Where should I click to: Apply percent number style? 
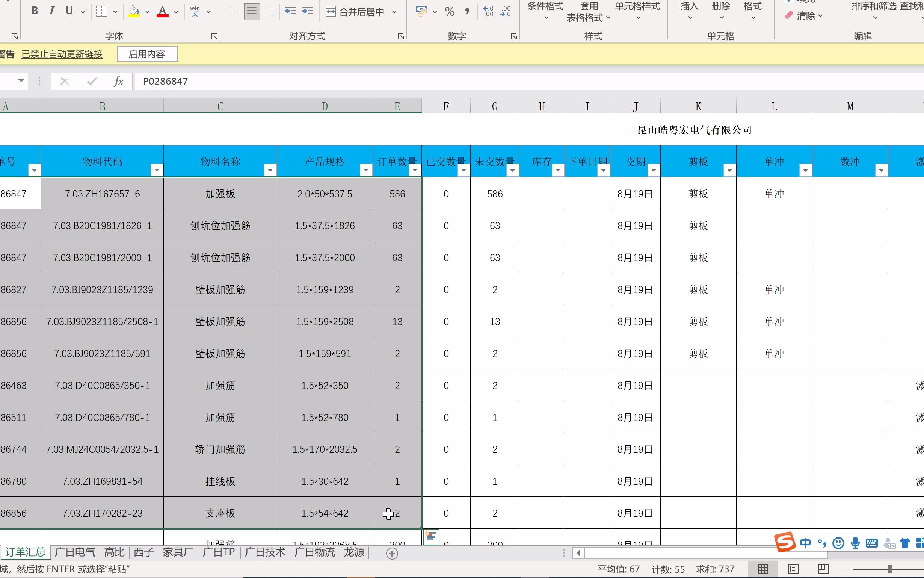coord(450,12)
